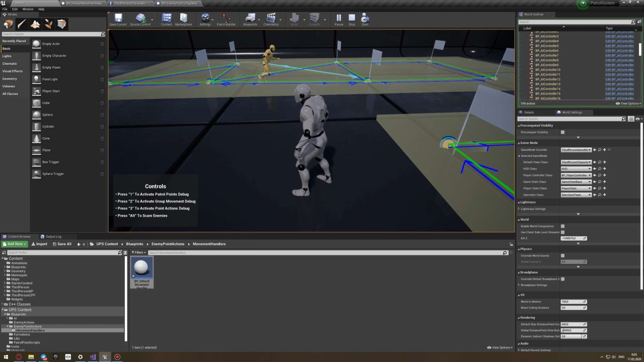Toggle Precompute Visibility checkbox
The height and width of the screenshot is (362, 644).
coord(563,132)
